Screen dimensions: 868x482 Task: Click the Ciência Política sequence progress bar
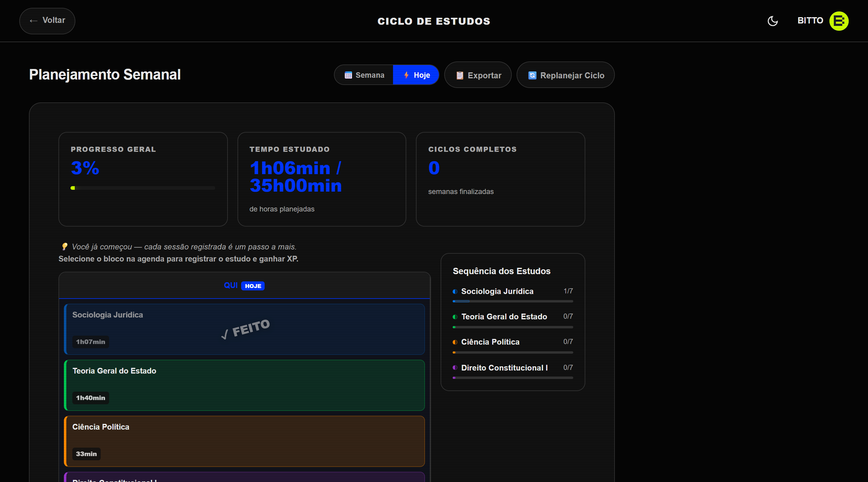(x=512, y=352)
